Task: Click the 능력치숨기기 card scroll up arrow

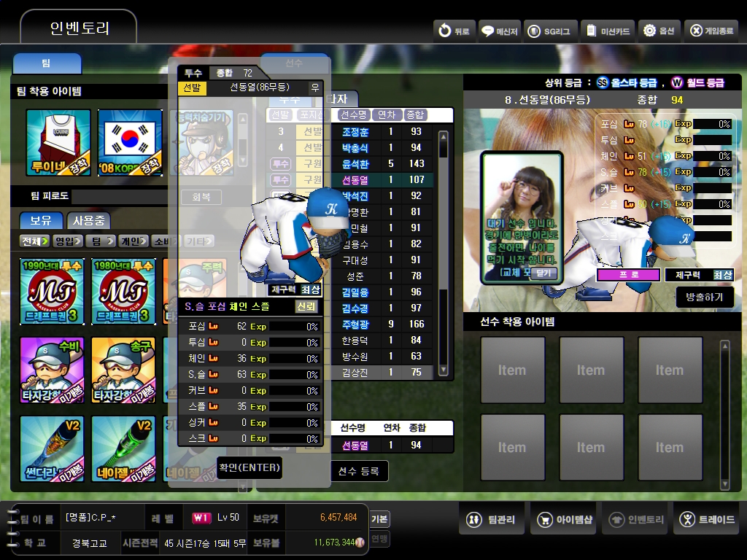Action: [x=242, y=119]
